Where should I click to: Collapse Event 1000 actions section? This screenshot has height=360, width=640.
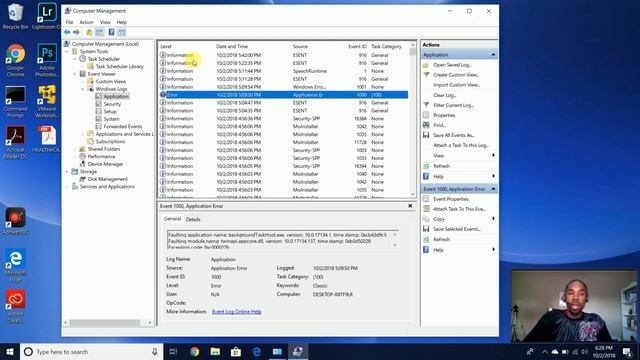(x=493, y=189)
